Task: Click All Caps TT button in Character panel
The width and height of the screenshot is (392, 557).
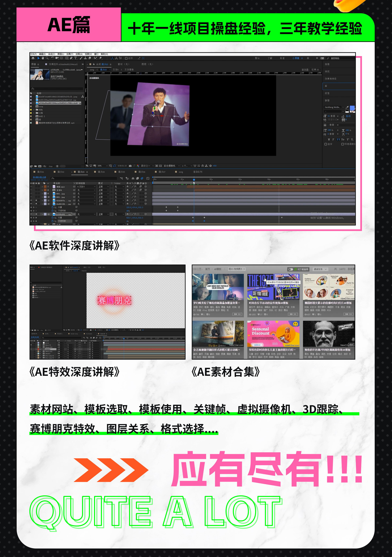Action: [338, 140]
